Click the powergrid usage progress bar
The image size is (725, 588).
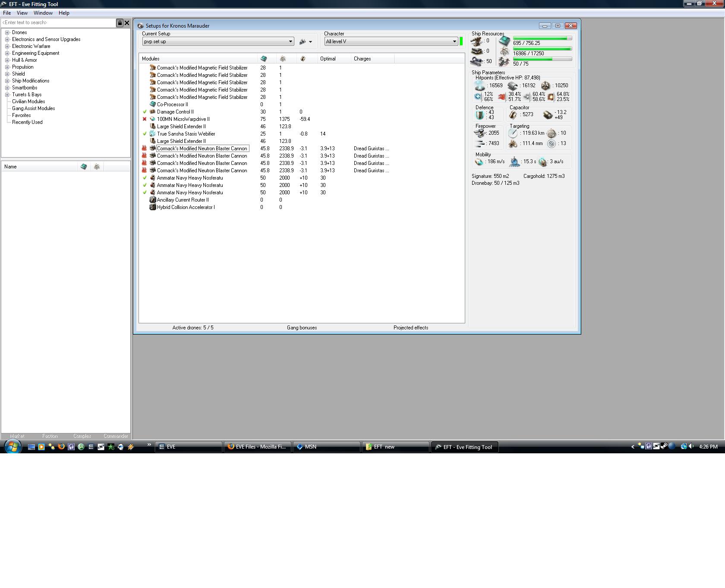pyautogui.click(x=542, y=49)
